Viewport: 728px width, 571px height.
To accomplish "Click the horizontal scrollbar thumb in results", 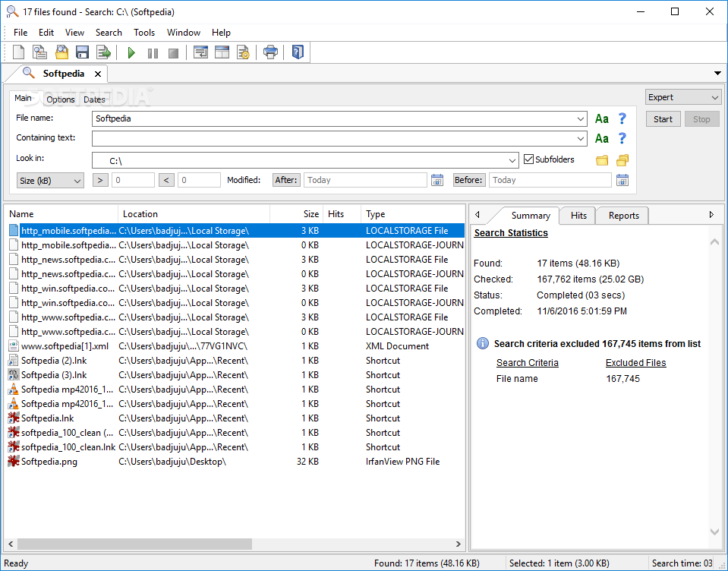I will [134, 544].
